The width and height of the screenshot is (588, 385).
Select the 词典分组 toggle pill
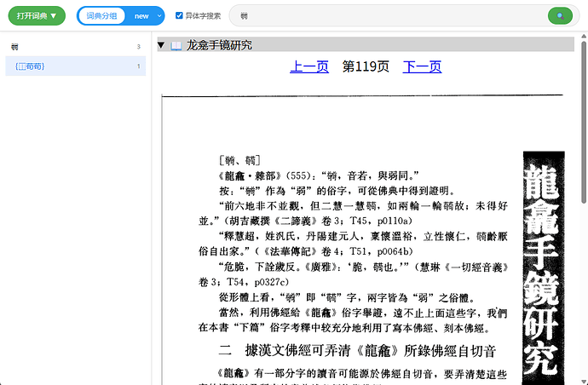coord(101,15)
